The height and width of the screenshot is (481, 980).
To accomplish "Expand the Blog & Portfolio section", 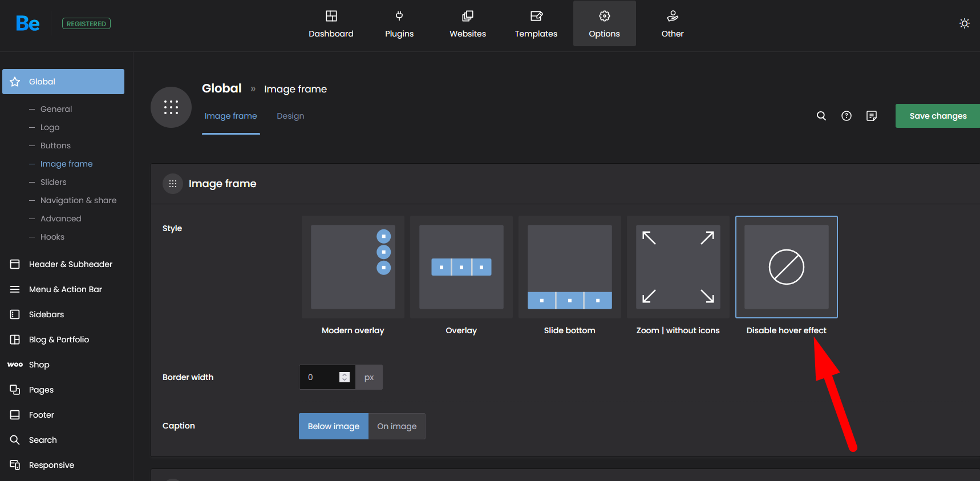I will point(59,339).
